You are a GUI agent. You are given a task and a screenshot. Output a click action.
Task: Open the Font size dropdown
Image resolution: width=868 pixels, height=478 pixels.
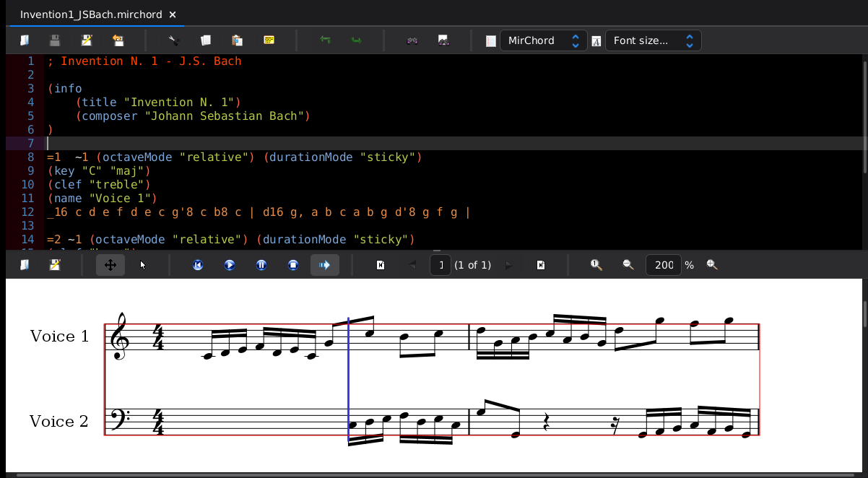(653, 40)
